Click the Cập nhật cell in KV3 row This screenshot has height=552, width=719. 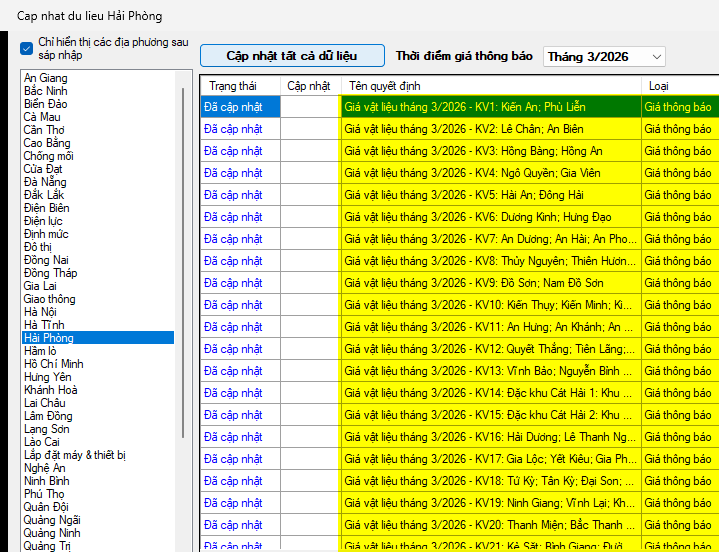310,151
